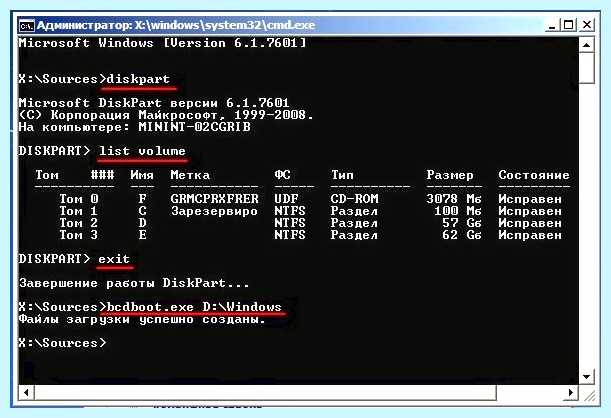The image size is (611, 418).
Task: Click the vertical scrollbar thumb
Action: click(586, 69)
